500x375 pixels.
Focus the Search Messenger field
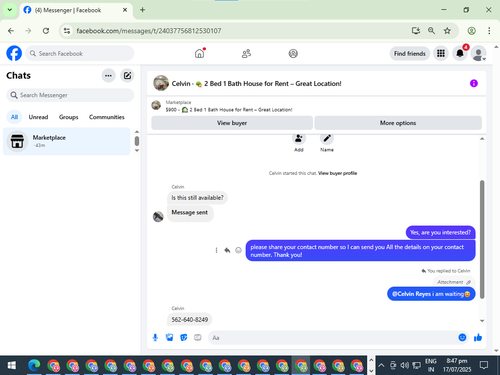point(70,95)
